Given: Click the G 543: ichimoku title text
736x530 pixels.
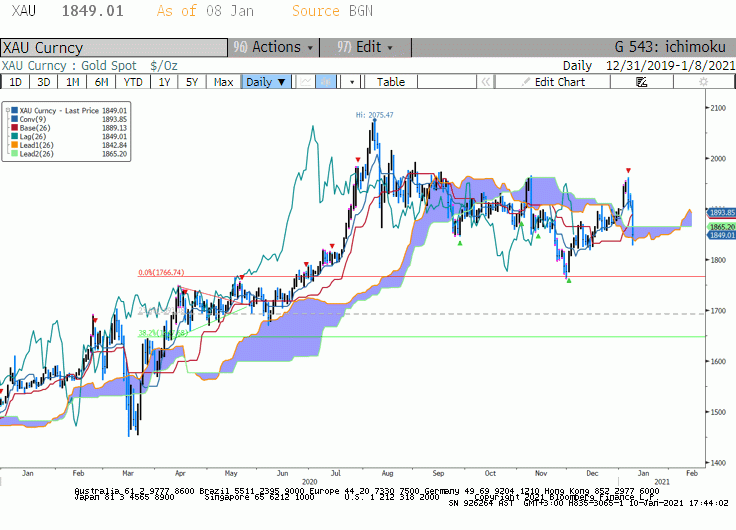Looking at the screenshot, I should pos(670,47).
